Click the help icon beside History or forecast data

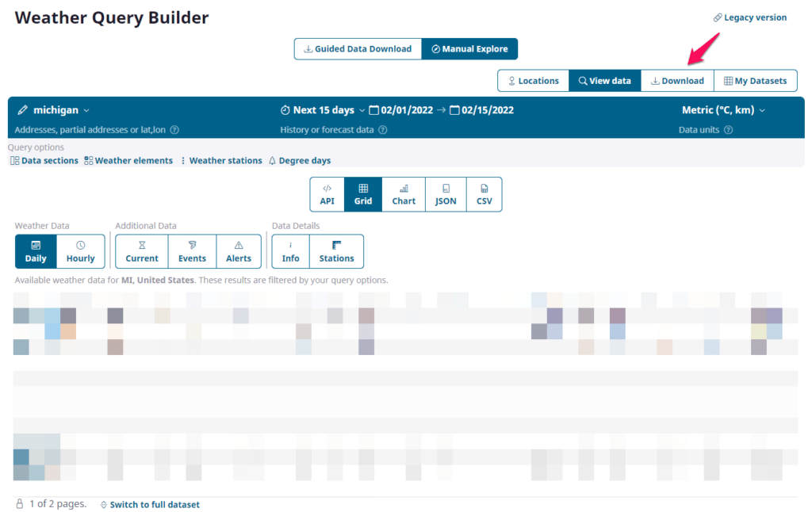coord(382,130)
